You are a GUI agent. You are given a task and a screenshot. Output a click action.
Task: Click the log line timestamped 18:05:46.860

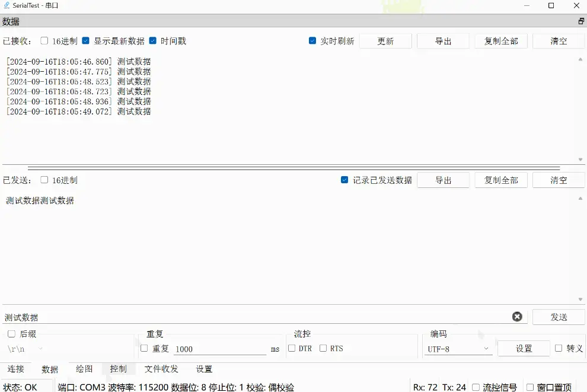tap(79, 62)
